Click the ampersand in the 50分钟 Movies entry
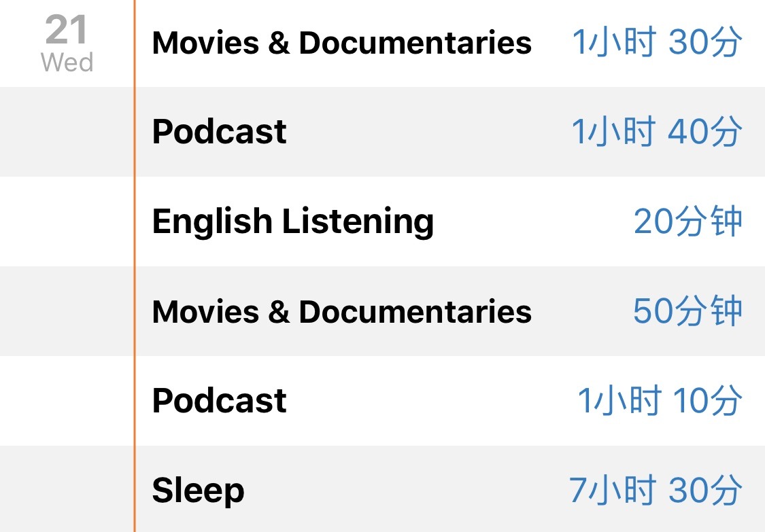The height and width of the screenshot is (532, 765). [279, 312]
